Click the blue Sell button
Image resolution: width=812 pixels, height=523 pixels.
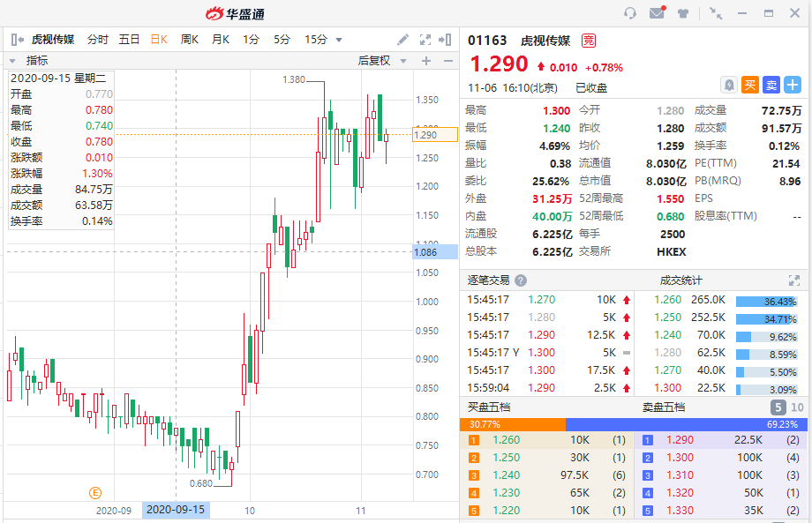click(771, 85)
